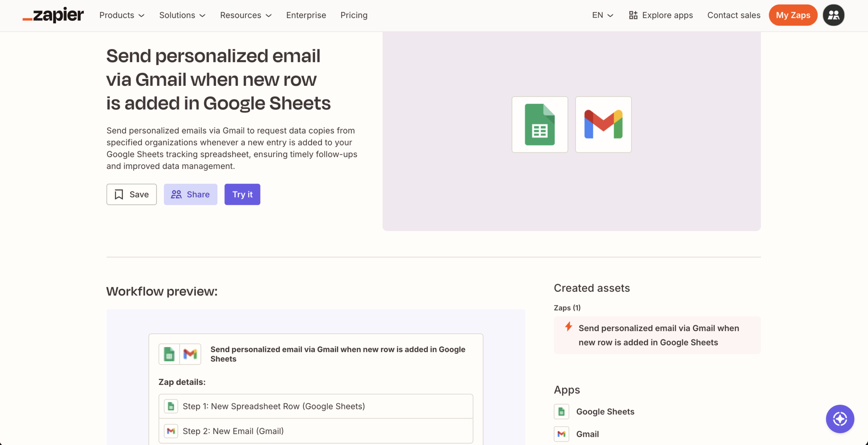Image resolution: width=868 pixels, height=445 pixels.
Task: Click the purple Try it button
Action: (x=242, y=194)
